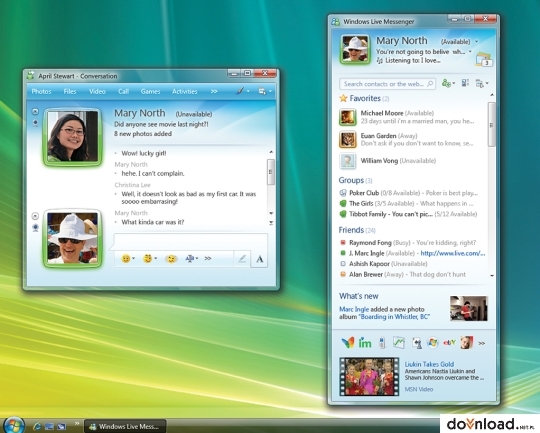Open email inbox icon showing 3
The image size is (540, 433).
(x=484, y=60)
